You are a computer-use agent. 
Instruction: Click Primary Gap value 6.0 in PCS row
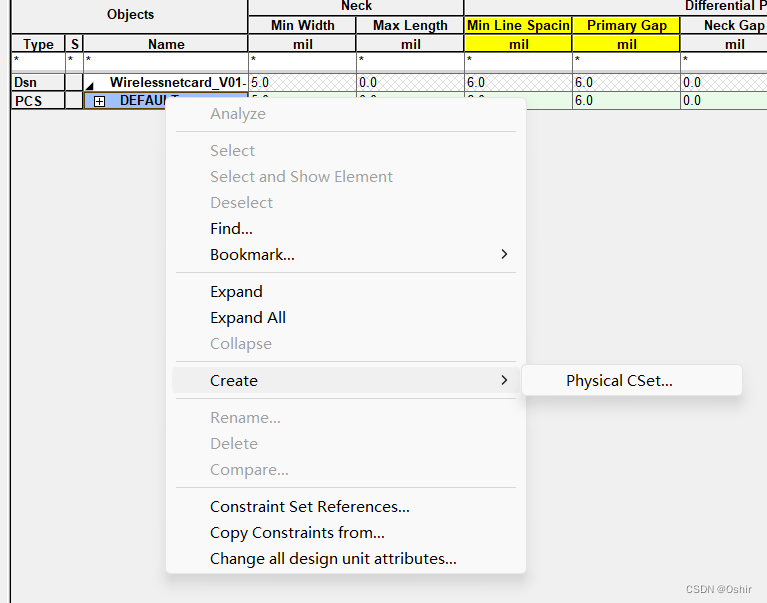626,101
